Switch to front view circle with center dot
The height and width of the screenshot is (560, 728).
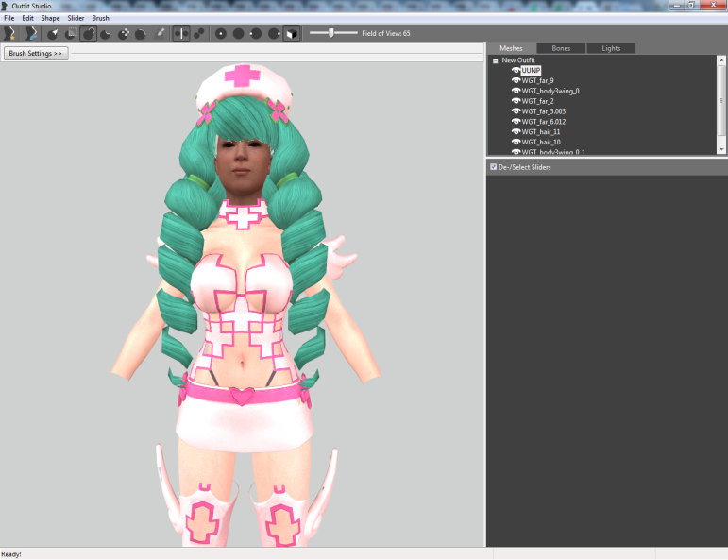[221, 33]
